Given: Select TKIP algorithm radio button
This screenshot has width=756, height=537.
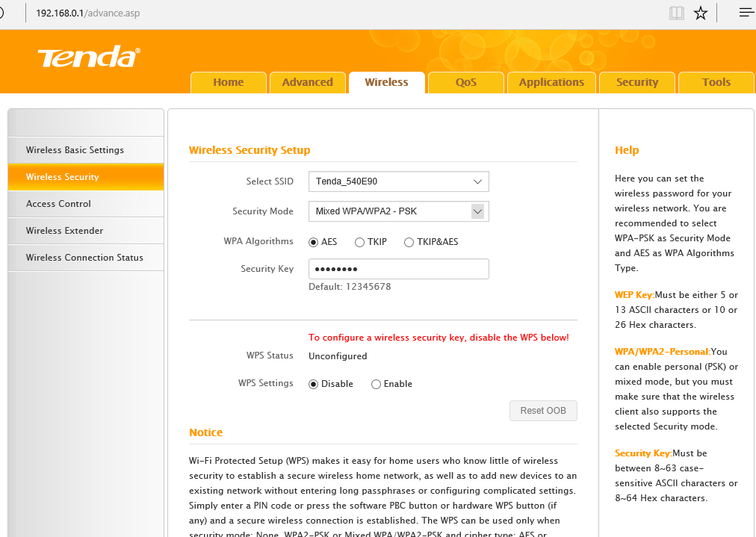Looking at the screenshot, I should pos(359,242).
